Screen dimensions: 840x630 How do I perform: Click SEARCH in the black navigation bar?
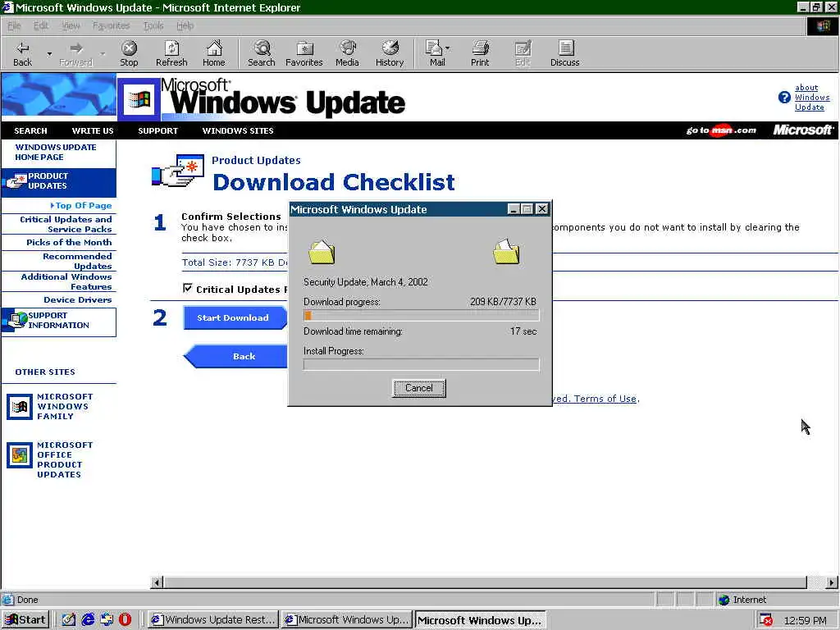tap(30, 130)
